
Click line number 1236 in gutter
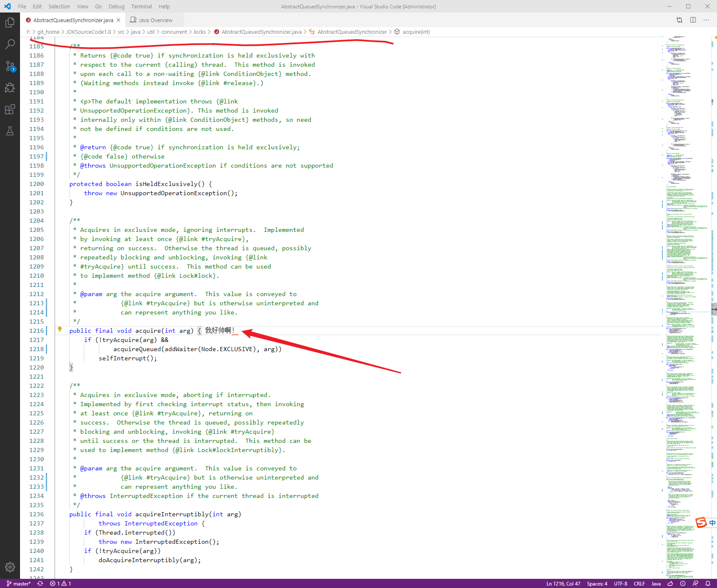(x=36, y=514)
